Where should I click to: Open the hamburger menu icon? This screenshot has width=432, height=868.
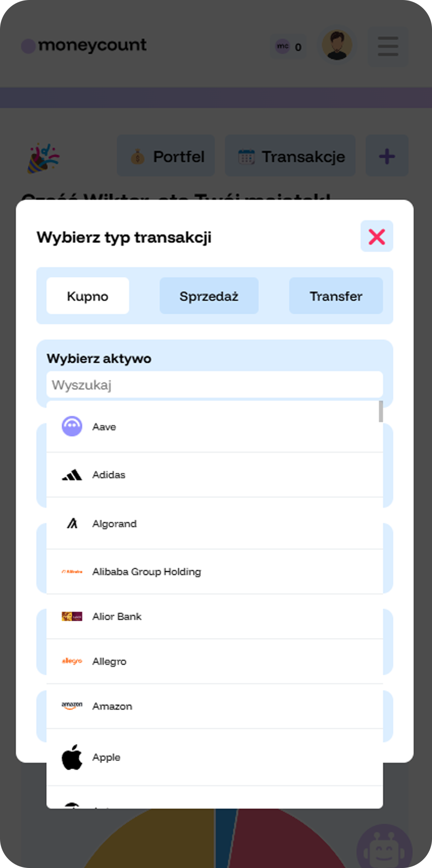click(388, 46)
